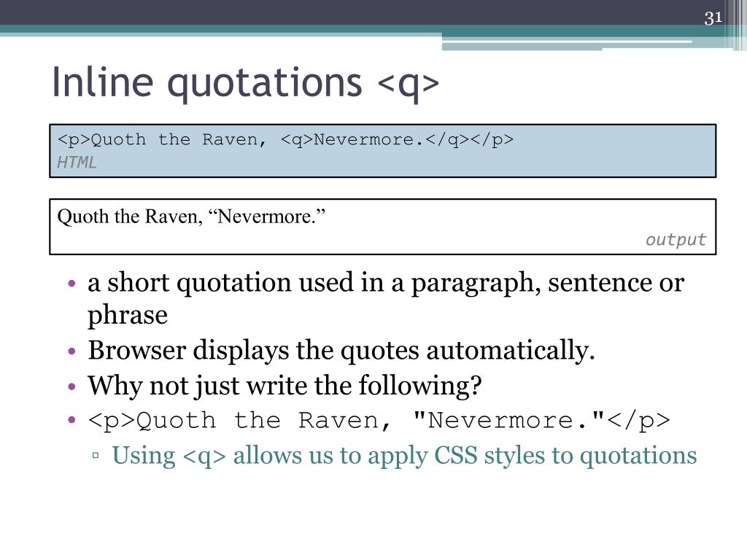Click the slide title 'Inline quotations <q>'
The image size is (747, 560).
click(245, 83)
